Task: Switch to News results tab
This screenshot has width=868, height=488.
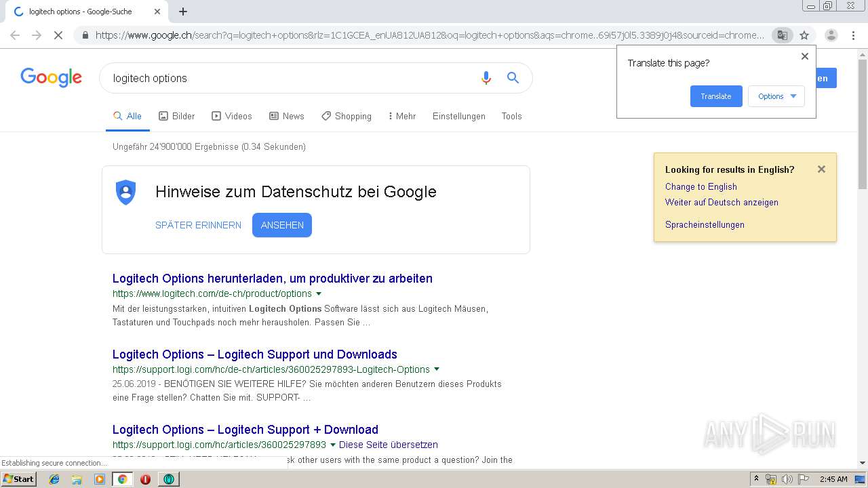Action: point(286,116)
